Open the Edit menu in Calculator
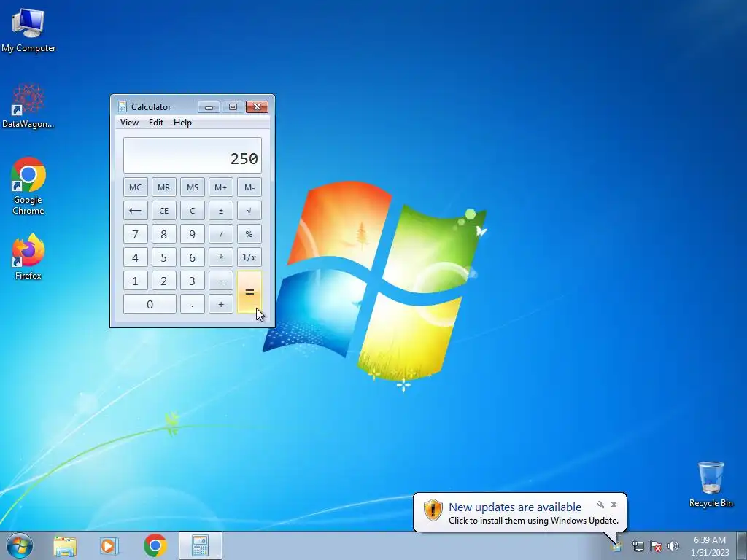Screen dimensions: 747x560 tap(156, 122)
